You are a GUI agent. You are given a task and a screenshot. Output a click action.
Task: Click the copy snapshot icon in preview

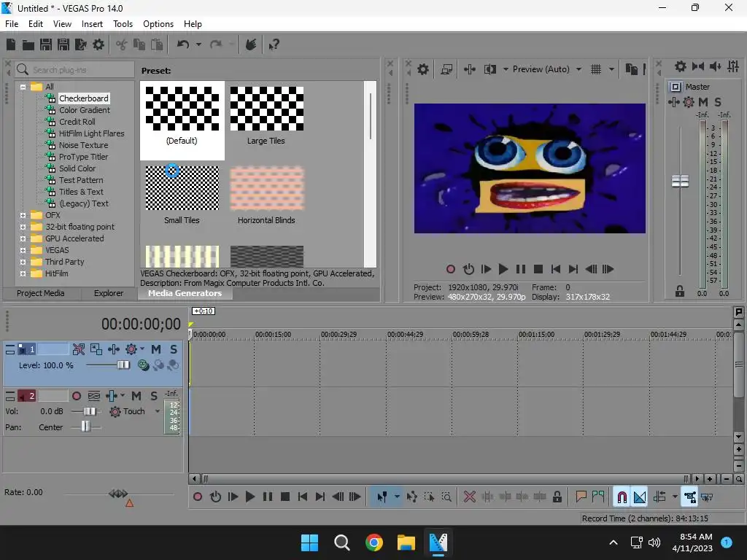click(x=631, y=69)
